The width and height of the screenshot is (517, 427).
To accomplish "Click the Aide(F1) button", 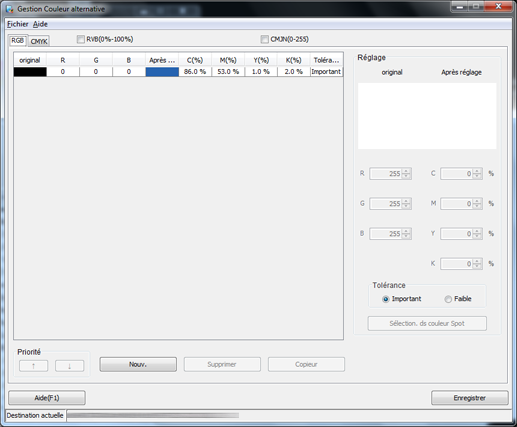I will 47,398.
